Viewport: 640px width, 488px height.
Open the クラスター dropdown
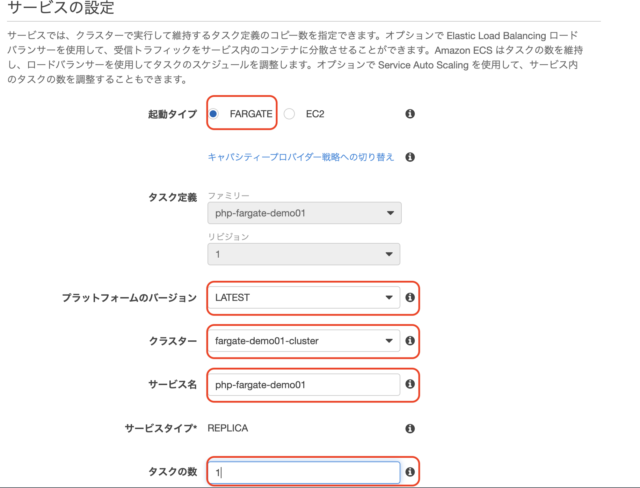point(304,341)
